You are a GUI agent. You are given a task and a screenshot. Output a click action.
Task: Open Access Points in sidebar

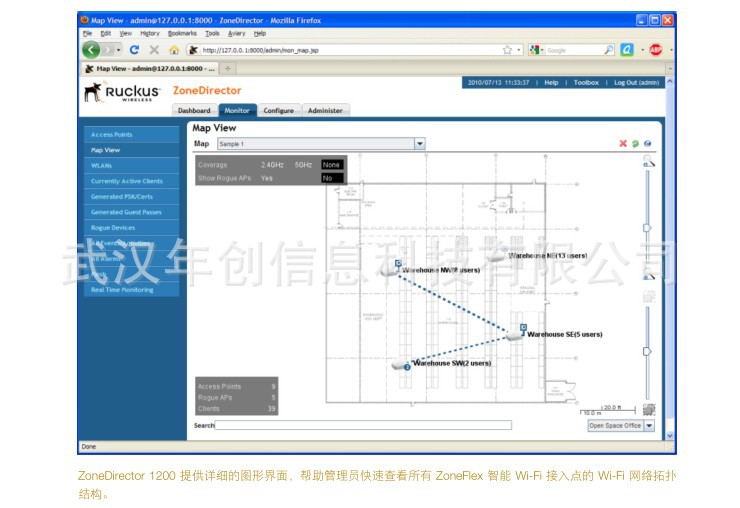(x=132, y=135)
